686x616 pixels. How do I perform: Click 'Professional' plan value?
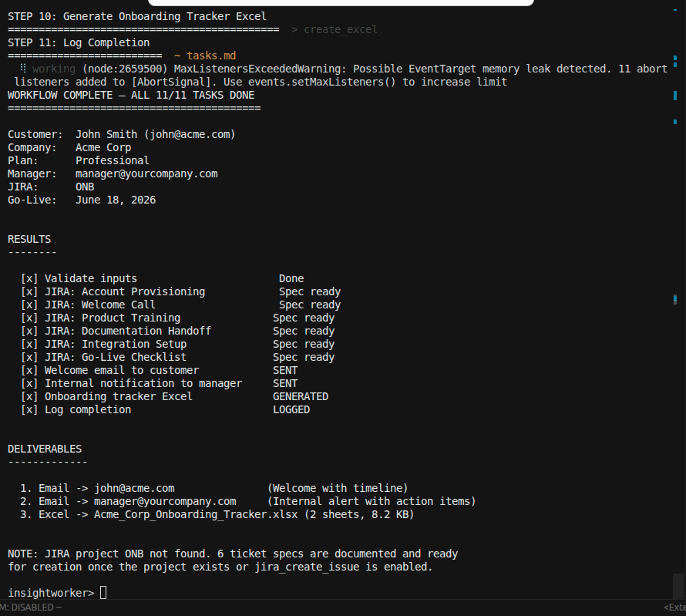coord(113,160)
